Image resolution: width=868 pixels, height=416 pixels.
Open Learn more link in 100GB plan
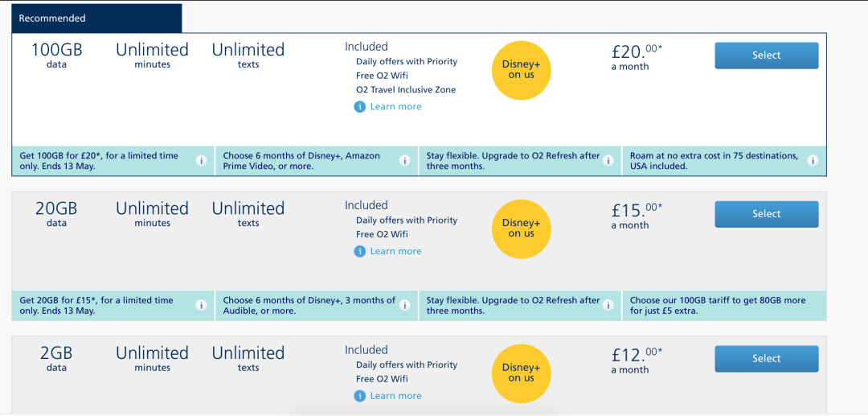click(x=395, y=106)
